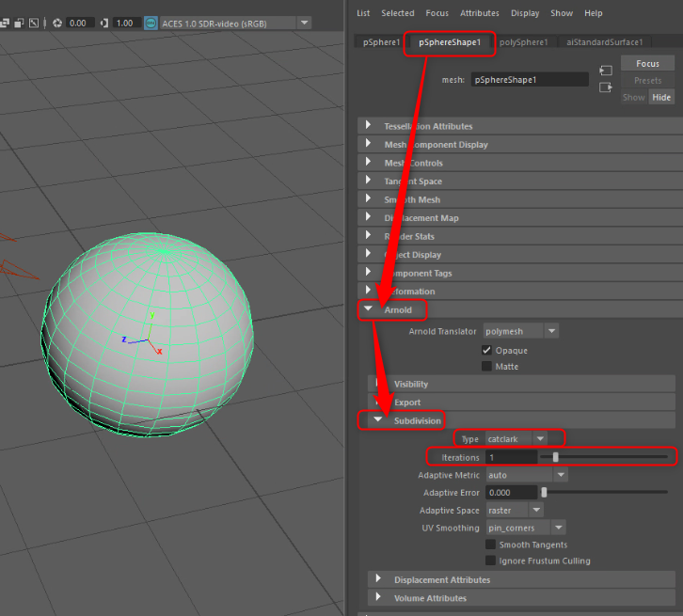
Task: Click the Iterations slider handle
Action: pos(555,457)
